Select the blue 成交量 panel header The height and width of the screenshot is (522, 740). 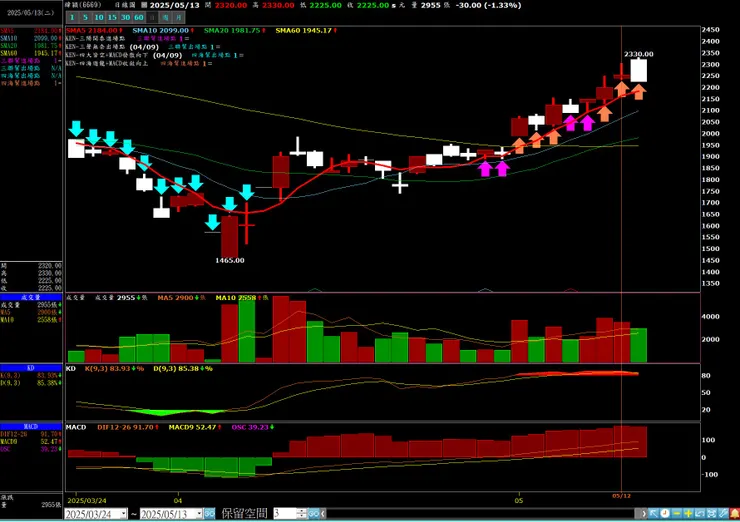[x=31, y=297]
